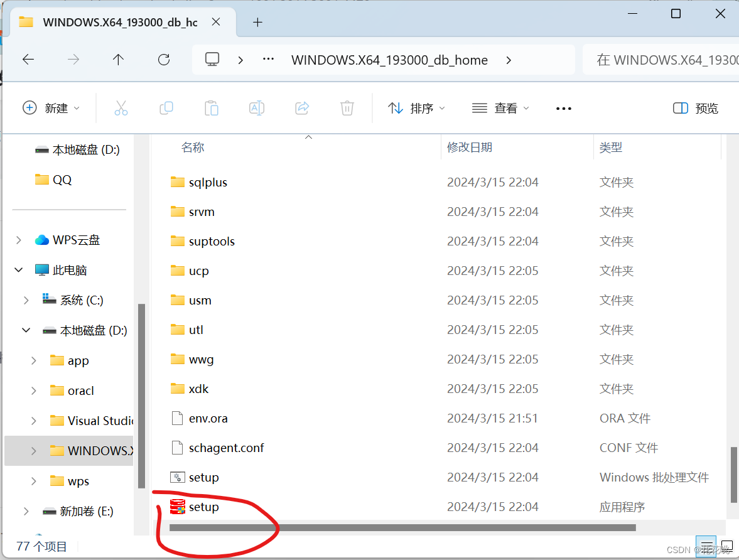The image size is (739, 560).
Task: Click the Cut scissors icon
Action: point(121,109)
